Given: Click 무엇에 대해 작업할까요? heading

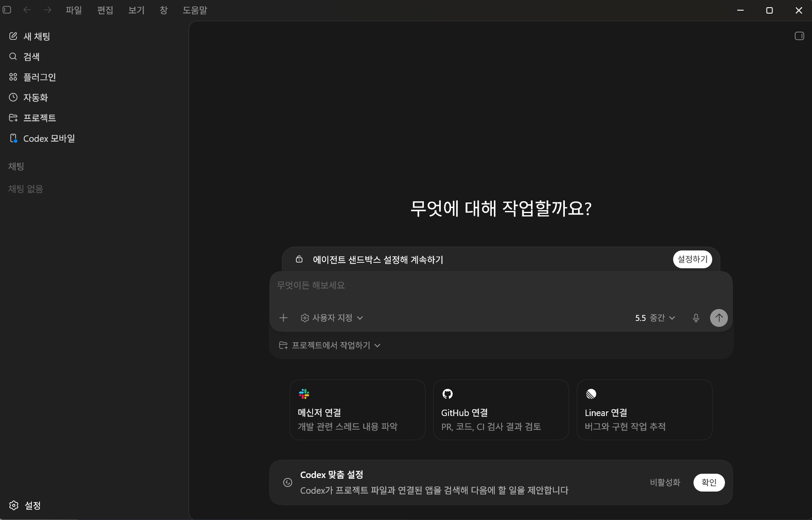Looking at the screenshot, I should point(501,208).
